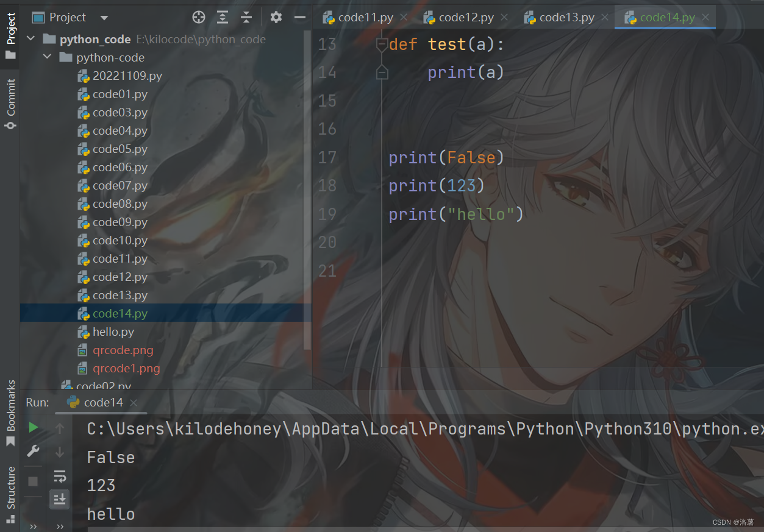Click the Expand All icon in Project panel
This screenshot has height=532, width=764.
coord(223,17)
